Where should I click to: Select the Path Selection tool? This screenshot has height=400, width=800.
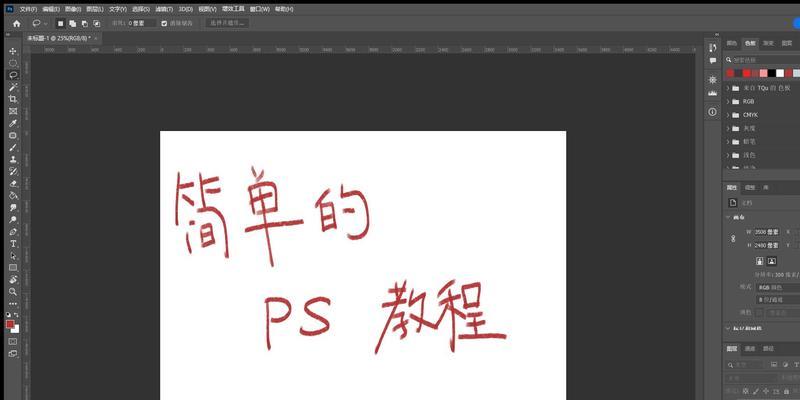(x=13, y=256)
